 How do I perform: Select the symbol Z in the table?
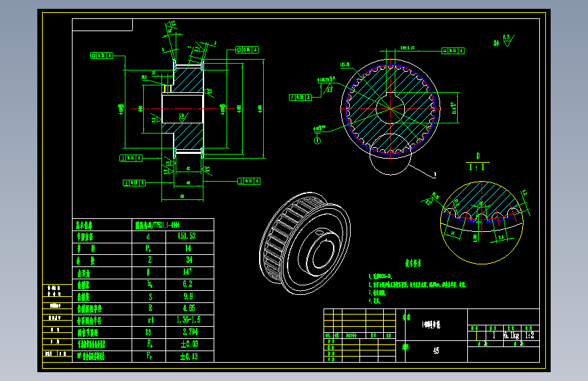[150, 260]
